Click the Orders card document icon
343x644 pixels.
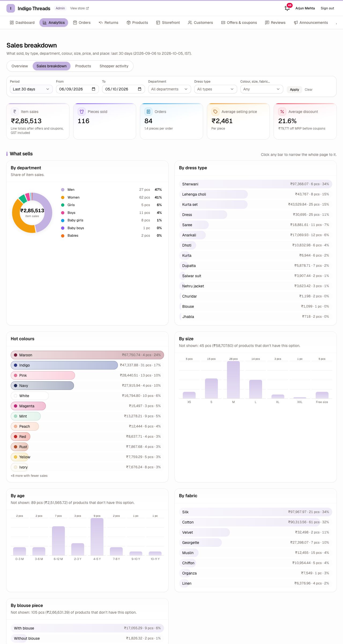click(148, 112)
